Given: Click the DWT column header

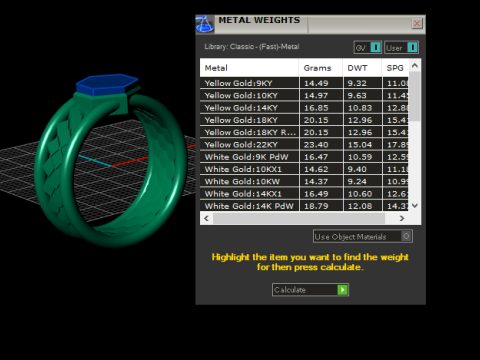Looking at the screenshot, I should click(362, 68).
